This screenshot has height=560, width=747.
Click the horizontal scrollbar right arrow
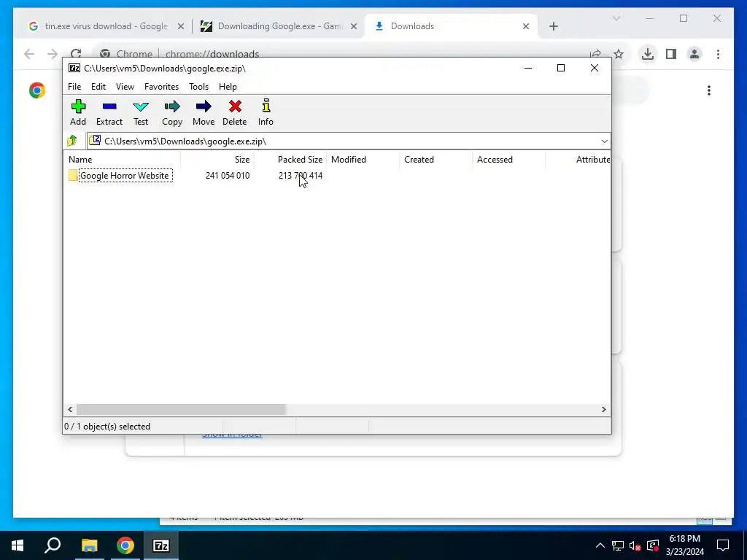click(603, 410)
